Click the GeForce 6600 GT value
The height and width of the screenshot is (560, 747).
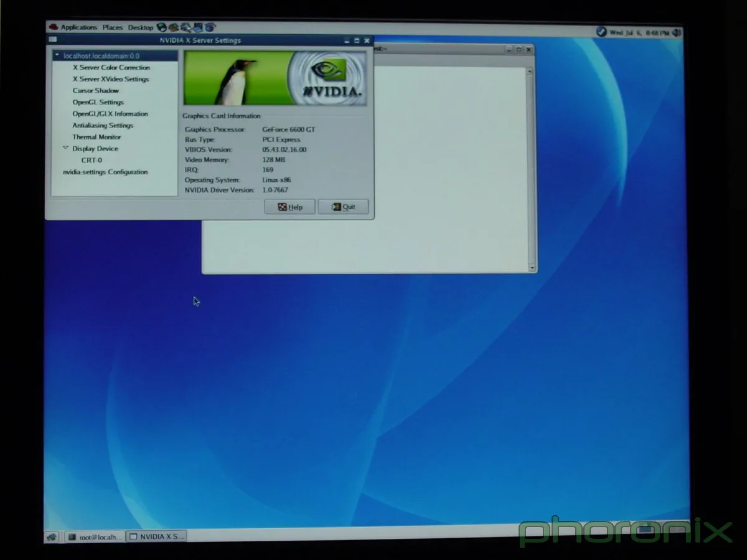(x=289, y=129)
